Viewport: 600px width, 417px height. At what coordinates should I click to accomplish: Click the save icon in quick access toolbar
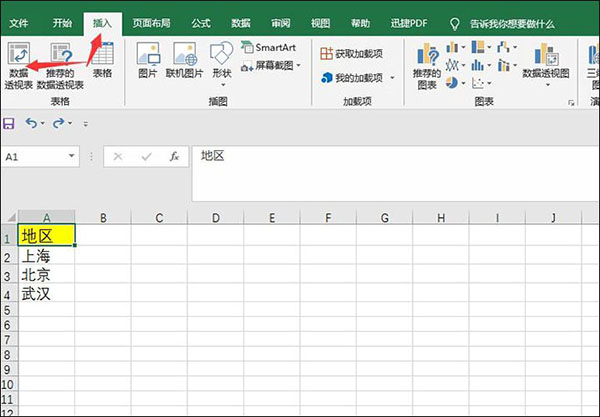tap(9, 123)
